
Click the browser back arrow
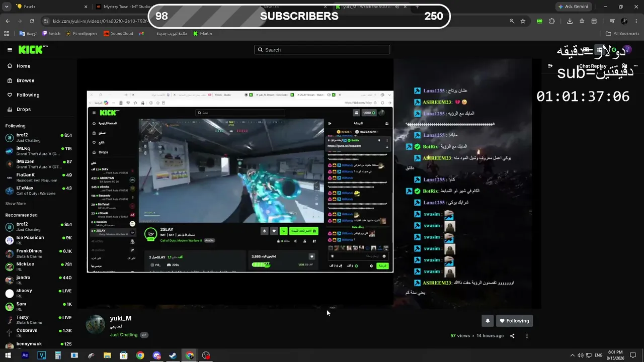point(8,21)
